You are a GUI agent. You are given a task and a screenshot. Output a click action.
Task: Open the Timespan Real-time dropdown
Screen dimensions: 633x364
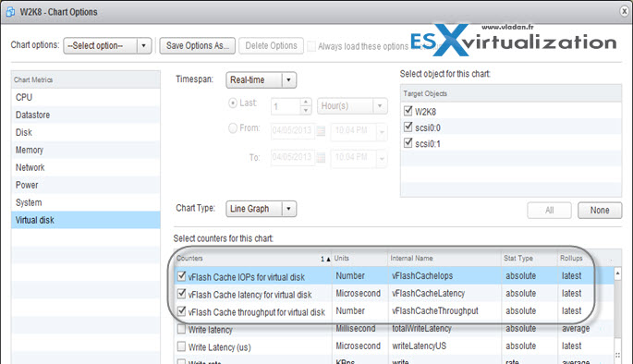click(x=262, y=79)
